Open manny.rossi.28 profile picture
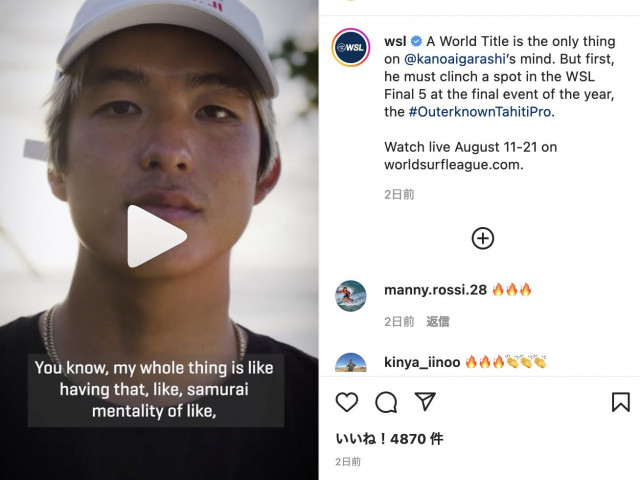The width and height of the screenshot is (640, 480). [x=351, y=296]
